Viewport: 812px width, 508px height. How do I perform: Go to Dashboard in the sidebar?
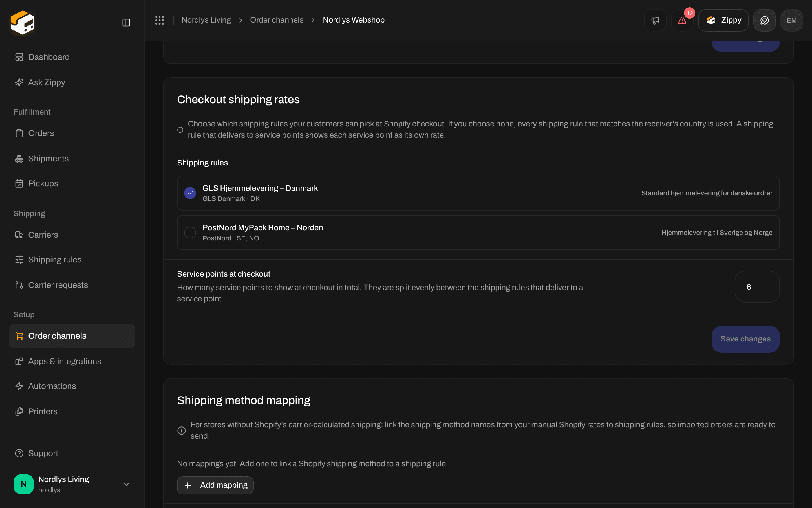coord(72,57)
